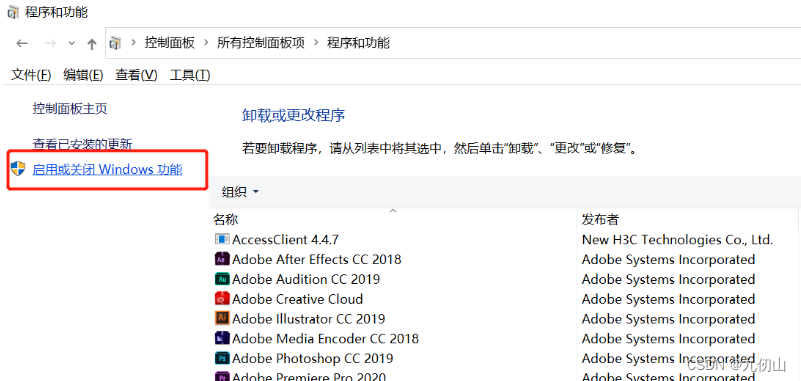The width and height of the screenshot is (801, 381).
Task: Select Adobe After Effects CC 2018
Action: (317, 259)
